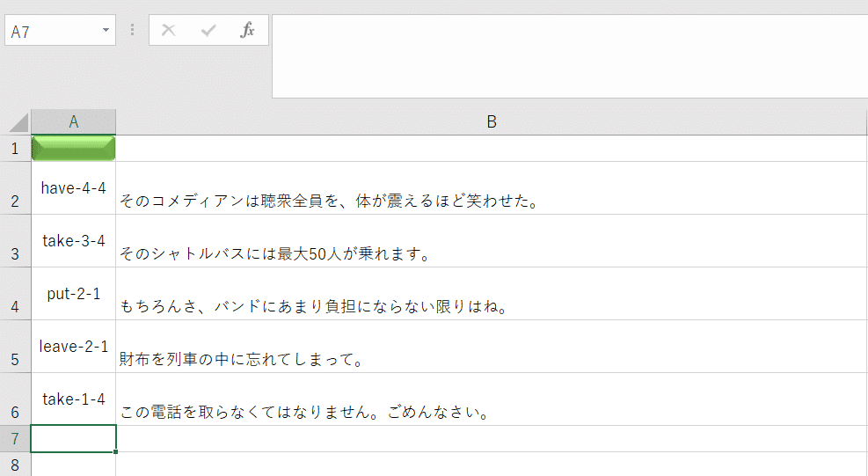Select row 2 header
The height and width of the screenshot is (476, 868).
(x=15, y=188)
